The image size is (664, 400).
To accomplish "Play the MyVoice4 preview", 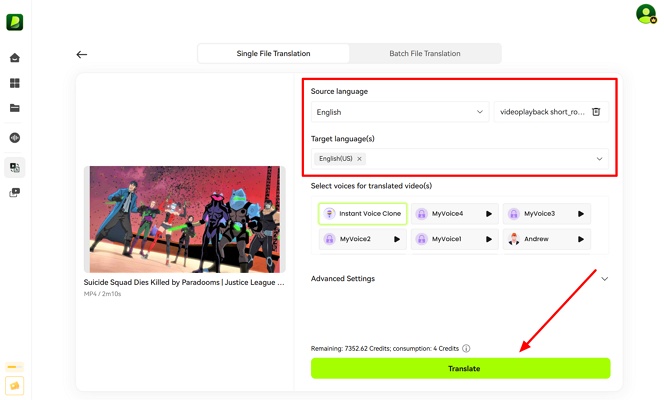I will click(x=489, y=214).
